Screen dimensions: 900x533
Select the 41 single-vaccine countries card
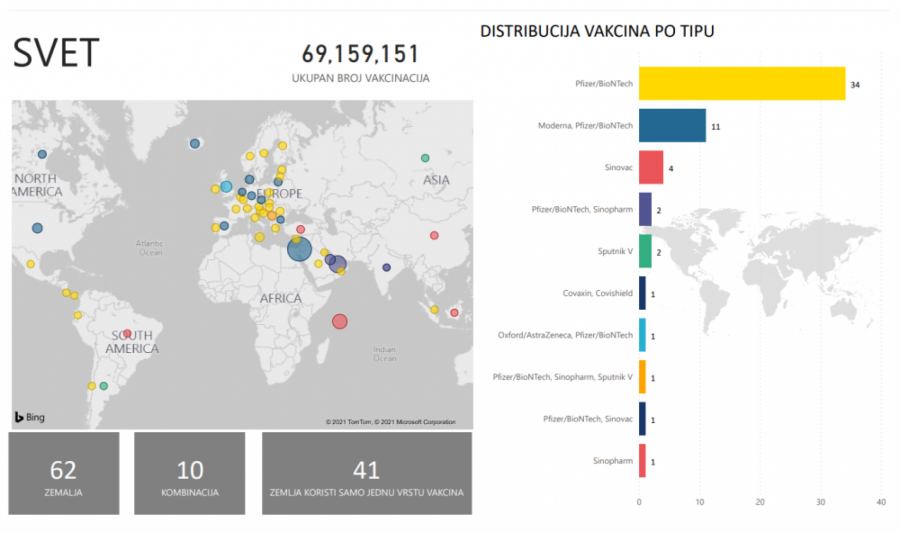click(x=366, y=473)
